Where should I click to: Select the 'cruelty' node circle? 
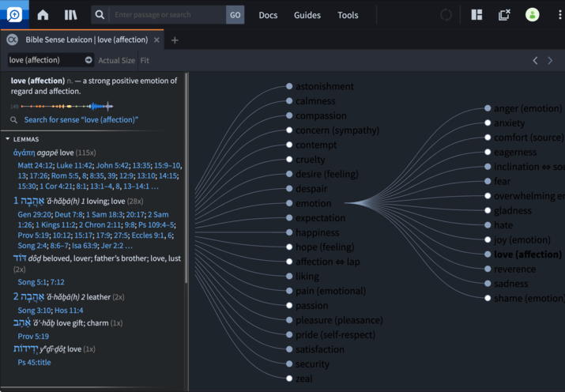coord(290,160)
